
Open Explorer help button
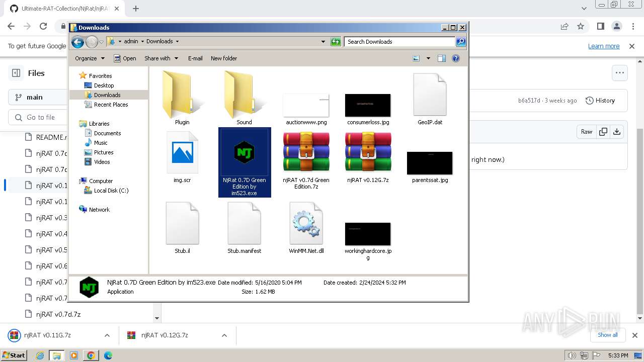[456, 58]
